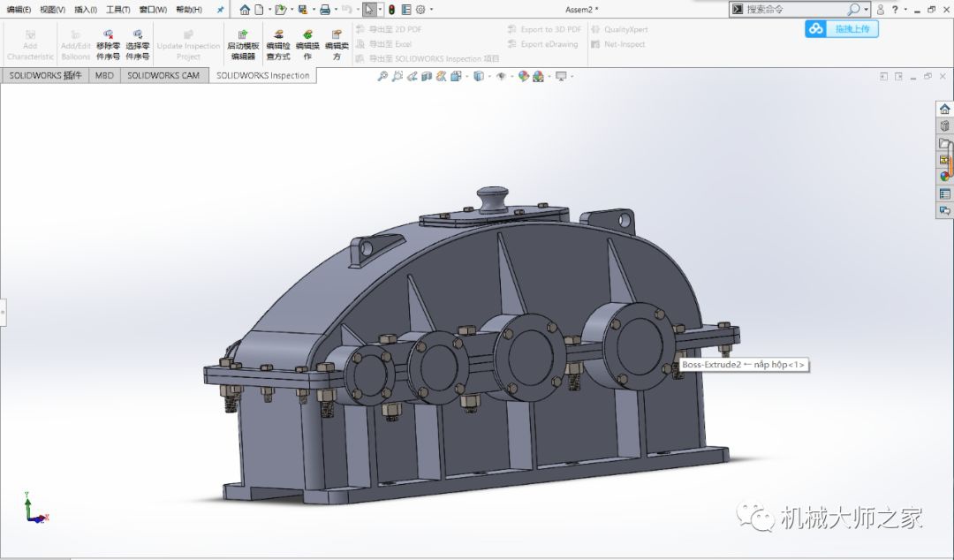Click the Zoom to Fit magnifier icon
Image resolution: width=954 pixels, height=560 pixels.
pos(382,77)
